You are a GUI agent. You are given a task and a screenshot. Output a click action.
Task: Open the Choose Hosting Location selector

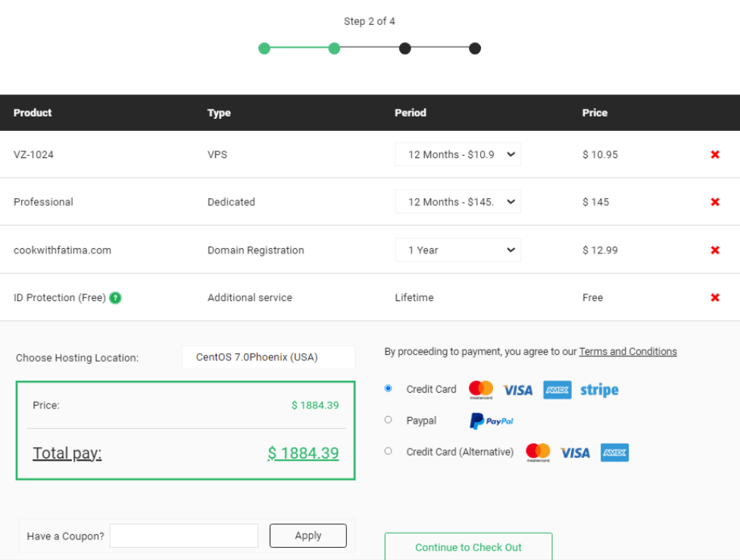268,357
